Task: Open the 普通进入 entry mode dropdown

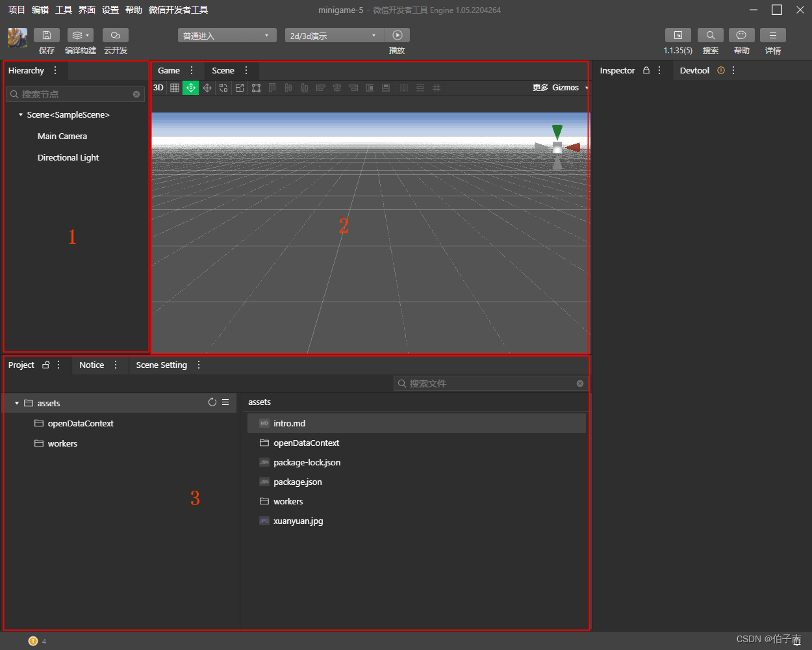Action: coord(227,36)
